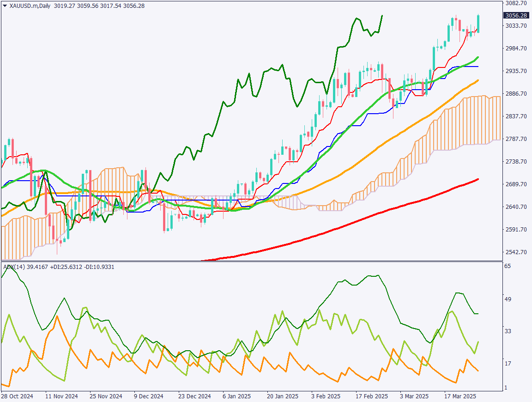Select the current price tag 3056.28

pos(516,15)
